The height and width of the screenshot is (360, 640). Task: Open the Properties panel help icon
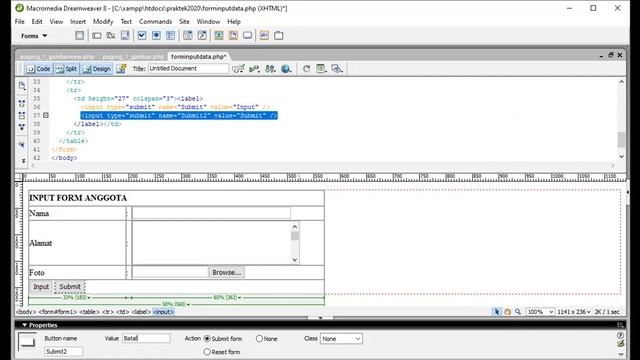621,336
